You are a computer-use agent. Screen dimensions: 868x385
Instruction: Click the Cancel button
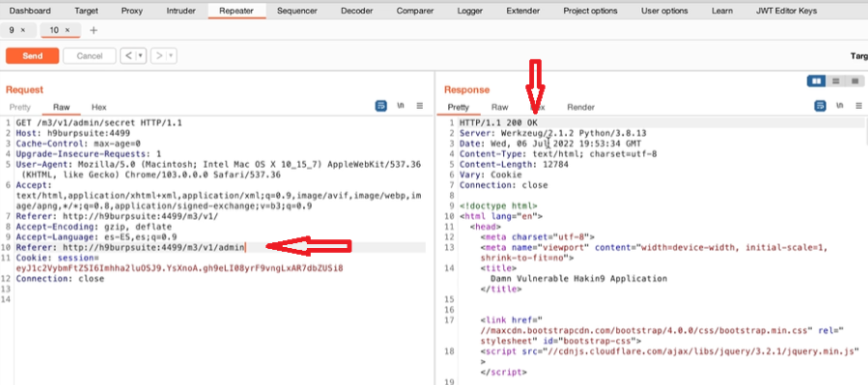[89, 56]
